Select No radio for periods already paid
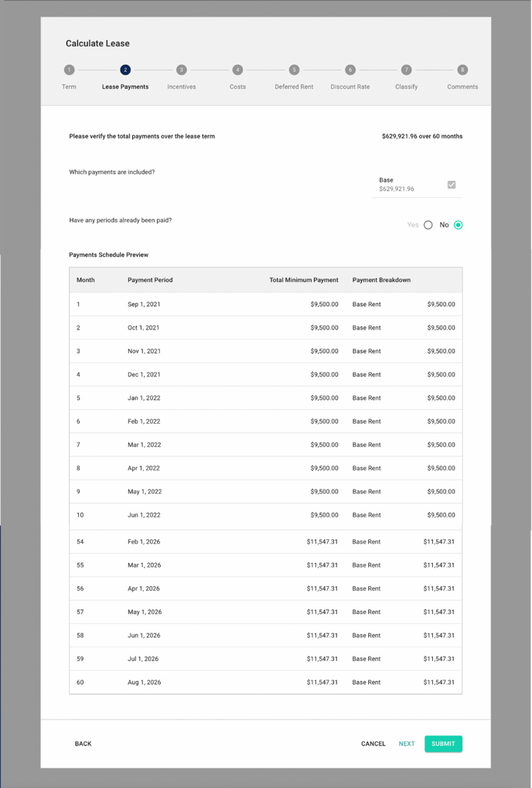Viewport: 532px width, 788px height. click(458, 225)
